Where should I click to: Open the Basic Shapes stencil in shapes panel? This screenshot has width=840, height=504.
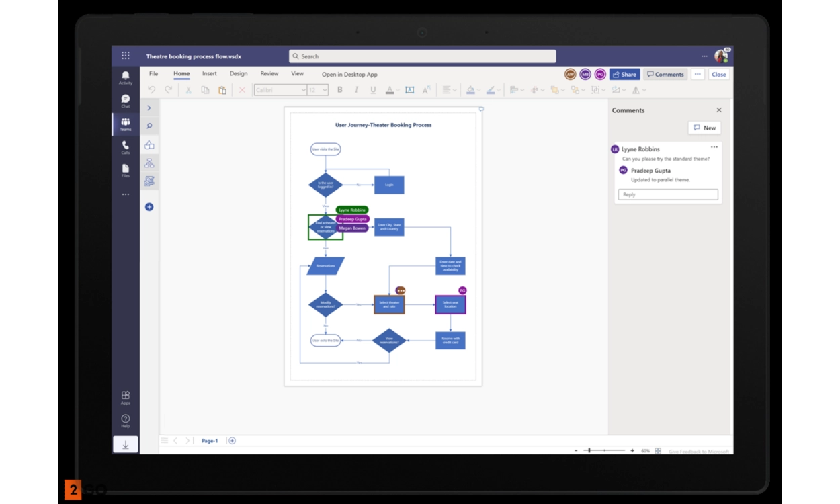pyautogui.click(x=149, y=144)
